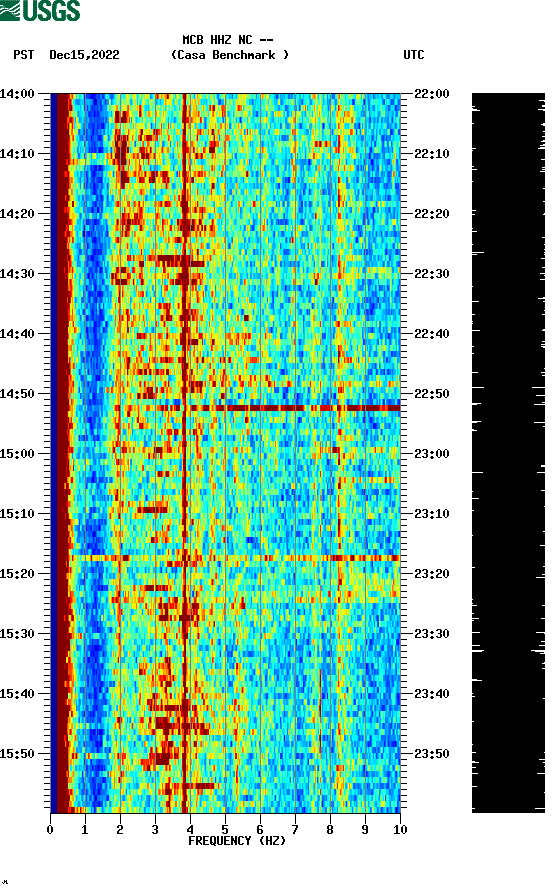Click the 15:30 PST time label
Screen dimensions: 552x893
[17, 634]
